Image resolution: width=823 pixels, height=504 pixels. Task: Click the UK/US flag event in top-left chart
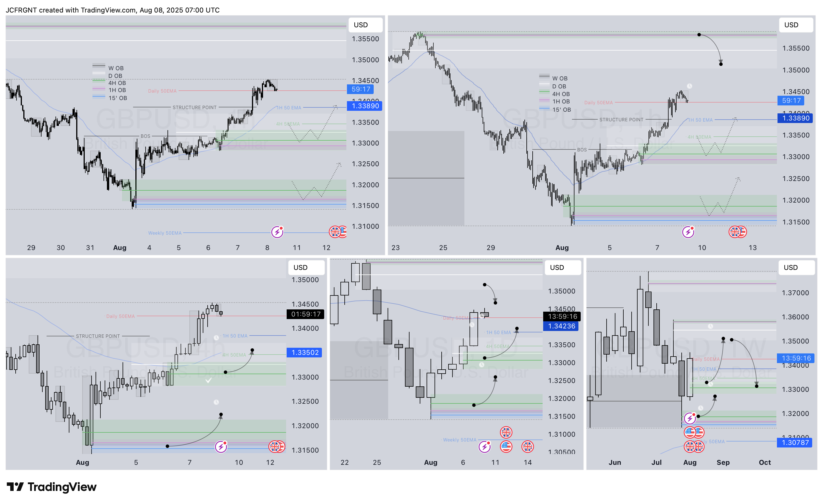338,232
